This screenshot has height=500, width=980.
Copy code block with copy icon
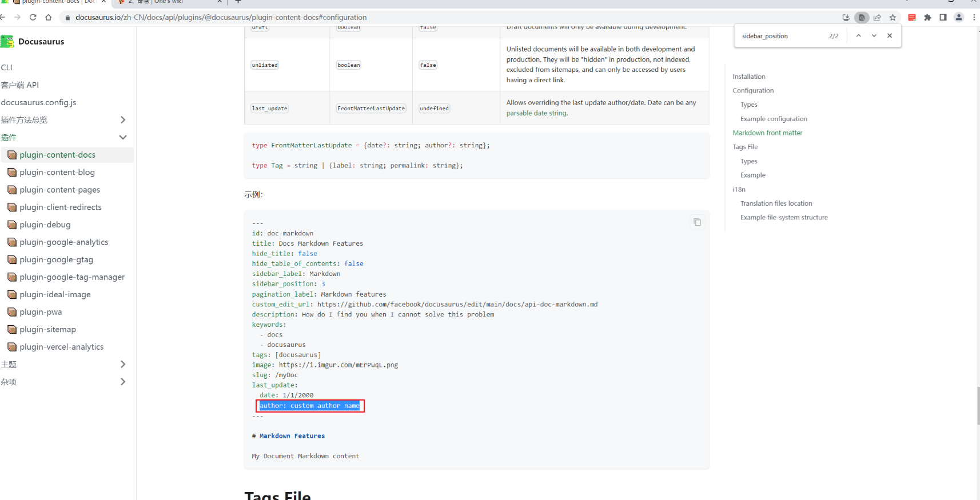click(x=697, y=222)
